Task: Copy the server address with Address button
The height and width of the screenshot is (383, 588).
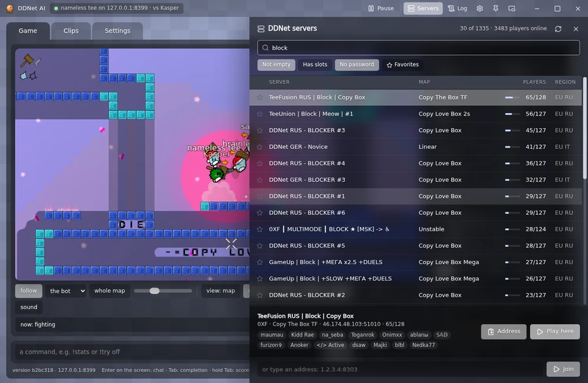Action: click(x=504, y=331)
